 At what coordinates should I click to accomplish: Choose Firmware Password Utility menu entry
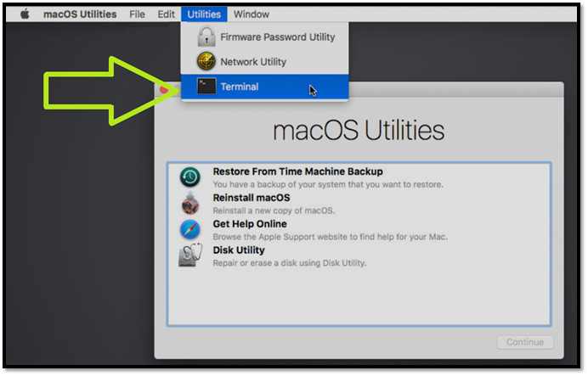(x=265, y=36)
